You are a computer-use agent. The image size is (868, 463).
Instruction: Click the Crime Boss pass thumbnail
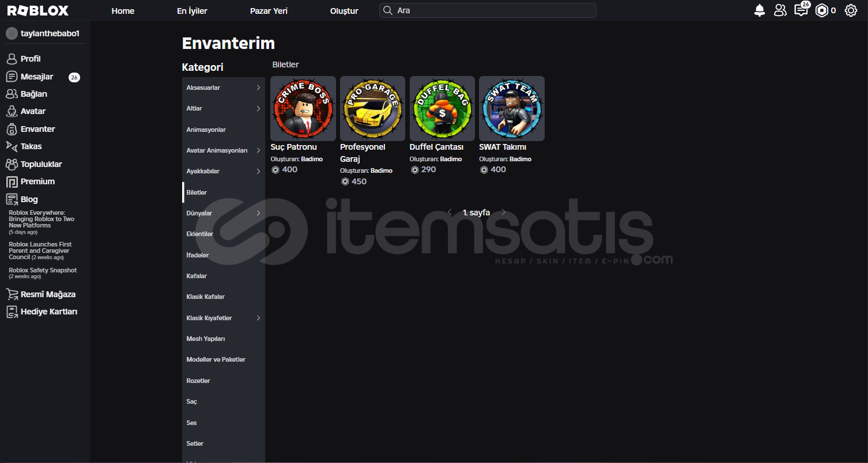(303, 108)
